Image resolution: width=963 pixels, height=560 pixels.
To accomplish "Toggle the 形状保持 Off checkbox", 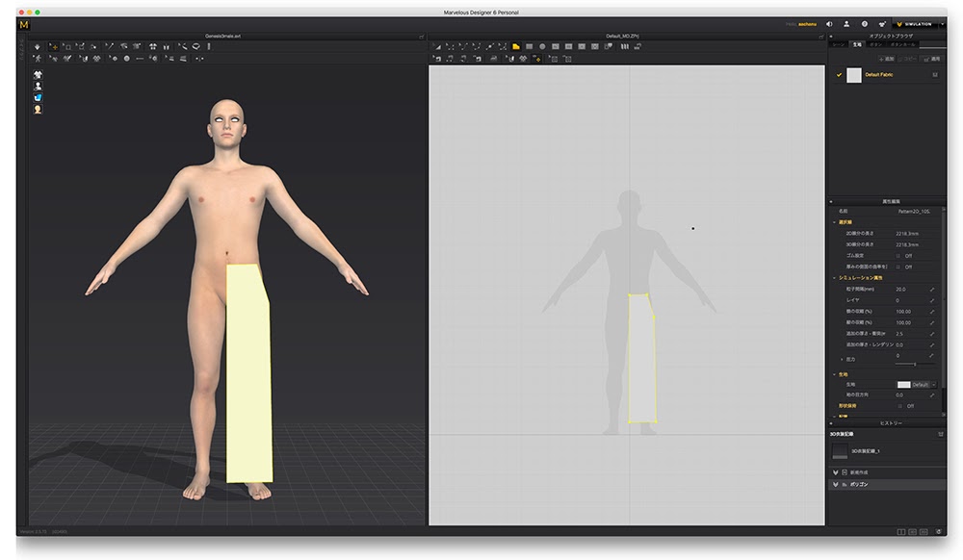I will [898, 406].
